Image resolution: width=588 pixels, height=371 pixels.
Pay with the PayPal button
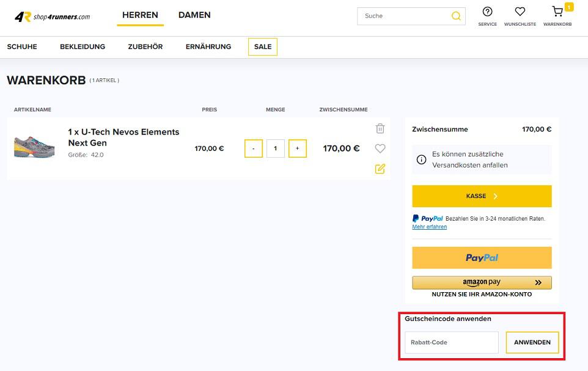click(x=482, y=258)
